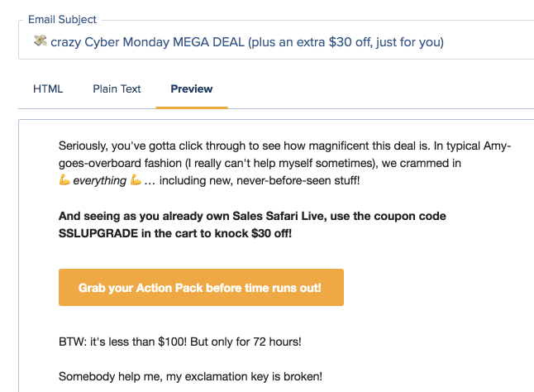Viewport: 534px width, 392px height.
Task: Click the flying money emoji in the subject
Action: coord(41,41)
